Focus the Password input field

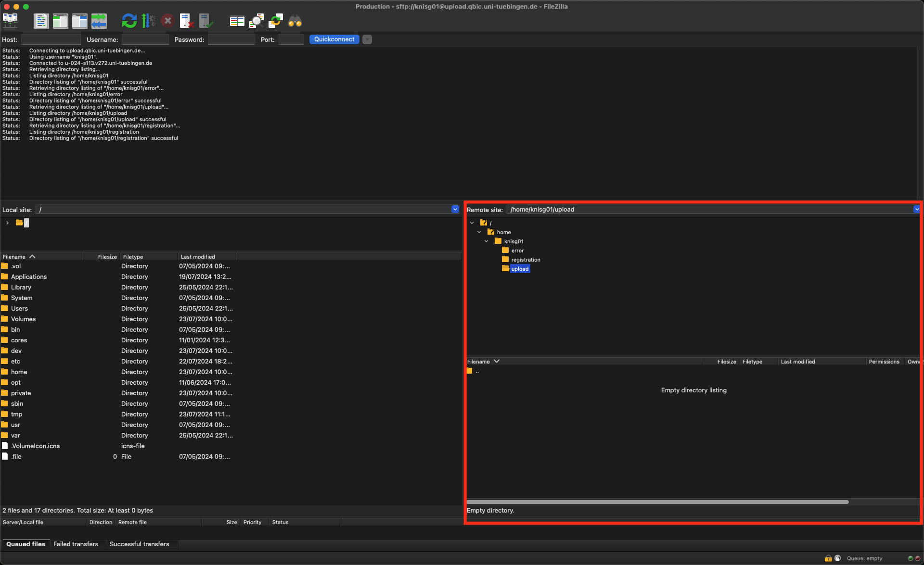231,39
